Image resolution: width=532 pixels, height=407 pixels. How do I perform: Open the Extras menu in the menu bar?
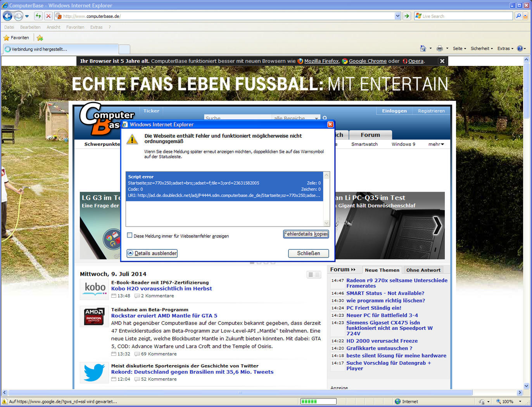click(97, 27)
